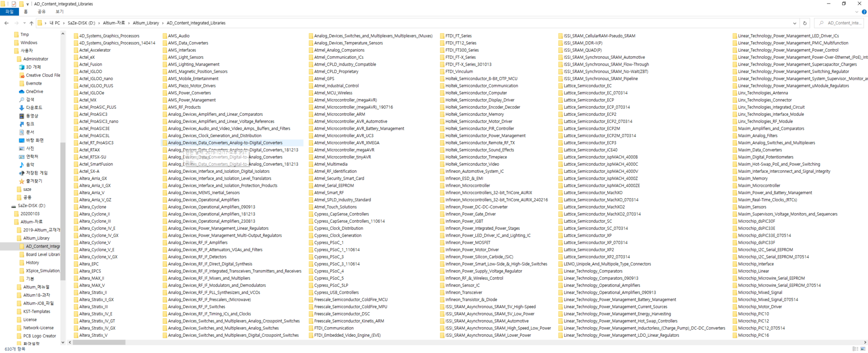This screenshot has width=868, height=353.
Task: Select the 4D_Systems_Graphics_Processors folder icon
Action: pos(76,36)
